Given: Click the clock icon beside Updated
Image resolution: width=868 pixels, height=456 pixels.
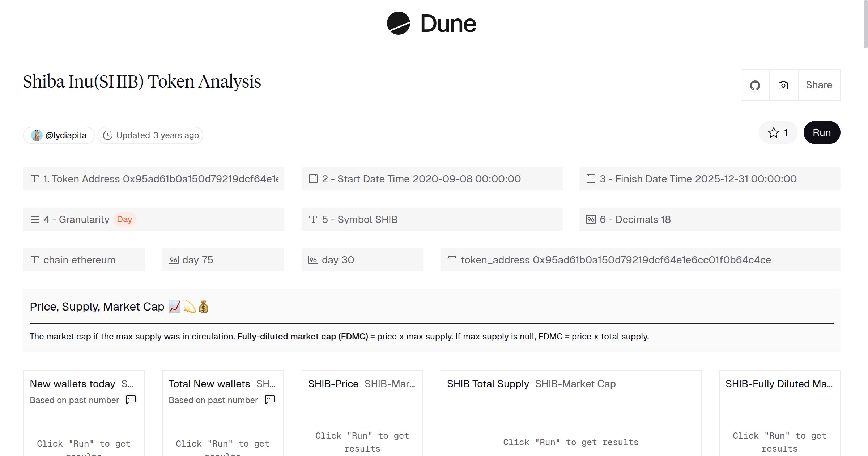Looking at the screenshot, I should click(x=108, y=135).
